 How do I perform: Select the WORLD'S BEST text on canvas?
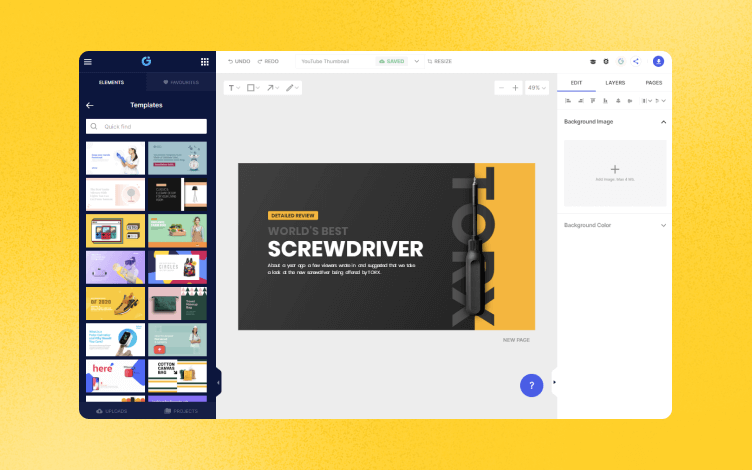(308, 231)
